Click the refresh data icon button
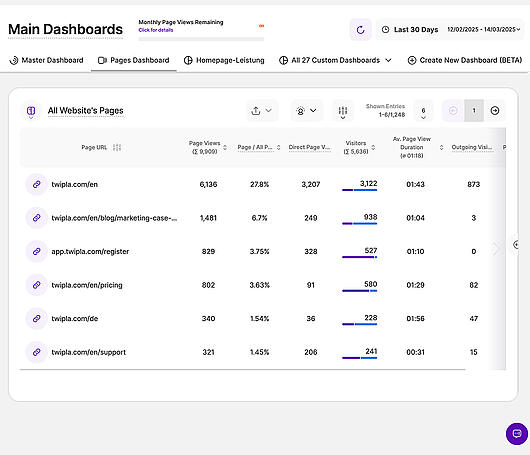 360,30
